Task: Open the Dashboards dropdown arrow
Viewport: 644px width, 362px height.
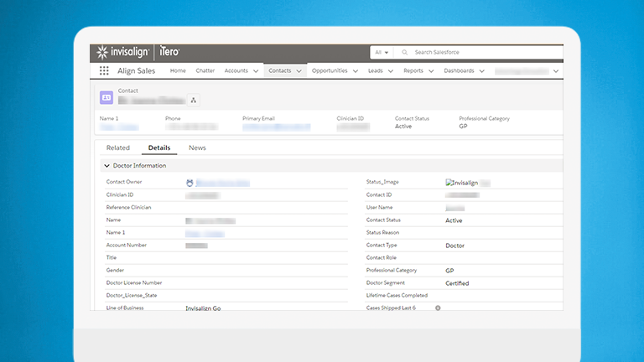Action: pyautogui.click(x=482, y=71)
